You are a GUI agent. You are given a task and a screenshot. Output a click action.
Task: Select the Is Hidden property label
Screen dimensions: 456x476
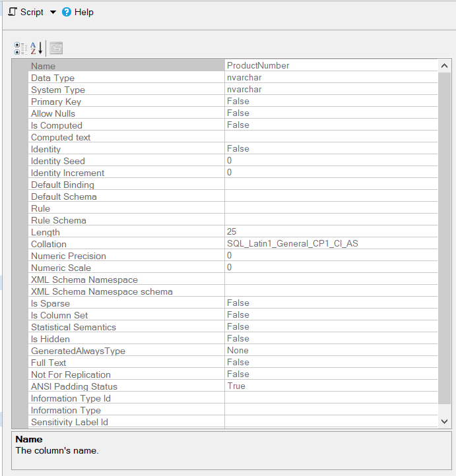point(50,339)
